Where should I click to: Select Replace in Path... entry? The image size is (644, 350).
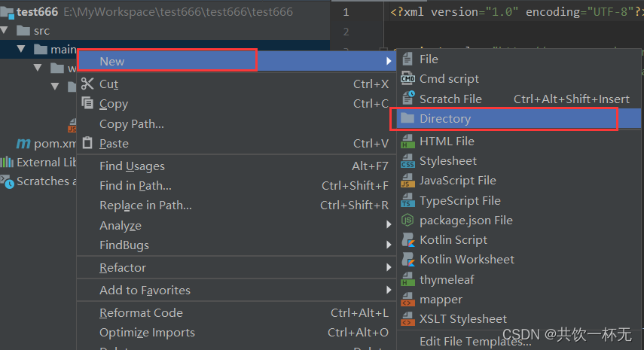coord(237,205)
